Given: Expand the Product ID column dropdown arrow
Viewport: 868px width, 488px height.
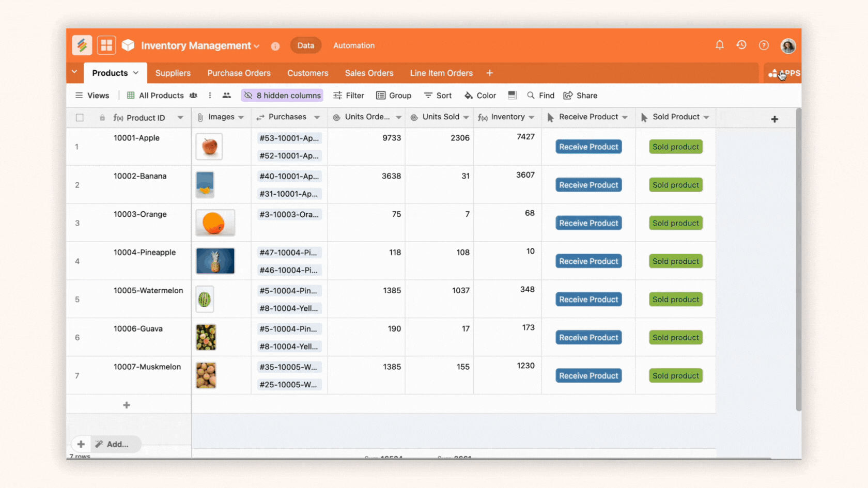Looking at the screenshot, I should (x=180, y=118).
